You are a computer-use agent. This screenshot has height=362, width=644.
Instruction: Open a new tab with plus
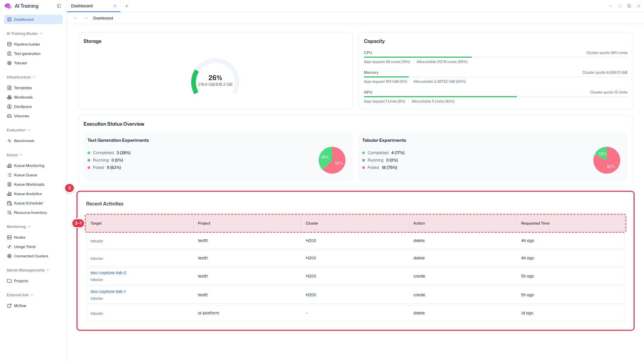tap(127, 6)
